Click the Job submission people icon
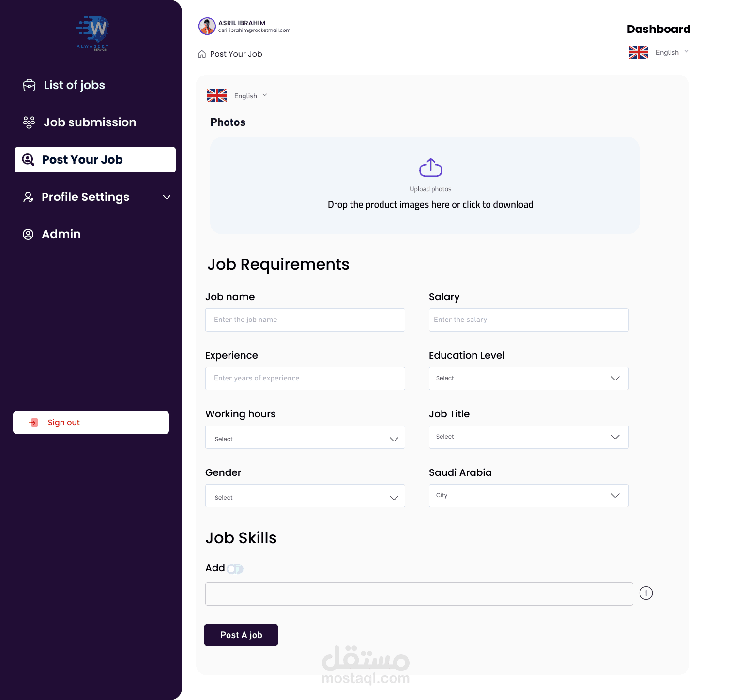The image size is (732, 700). [29, 122]
